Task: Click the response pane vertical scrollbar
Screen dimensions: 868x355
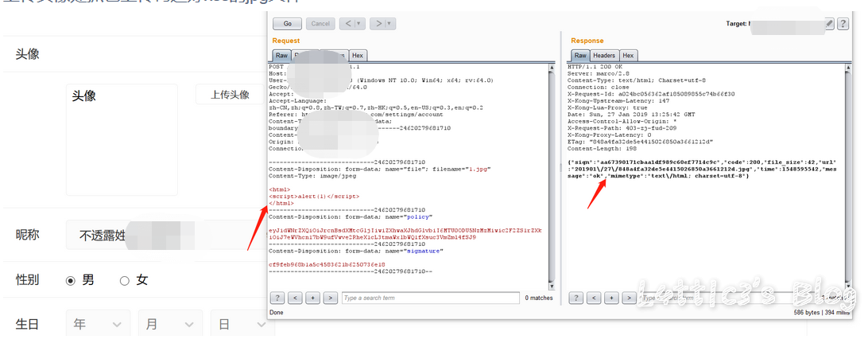Action: click(x=848, y=177)
